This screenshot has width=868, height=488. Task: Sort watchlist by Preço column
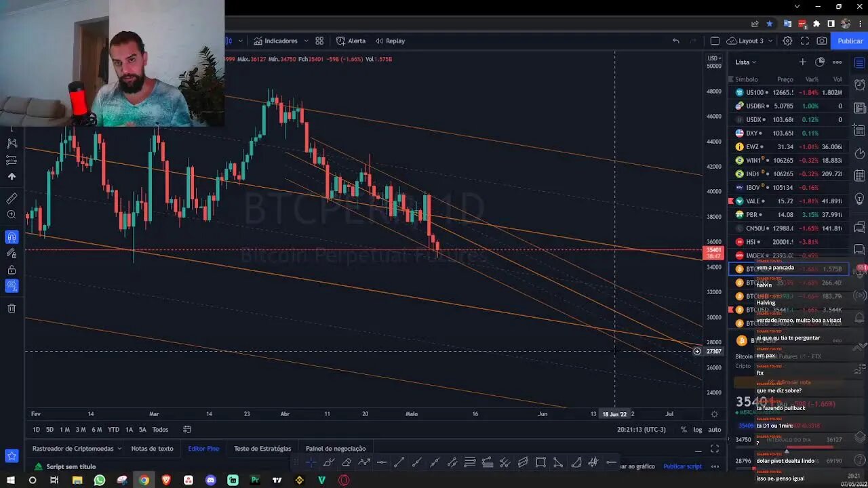point(785,79)
